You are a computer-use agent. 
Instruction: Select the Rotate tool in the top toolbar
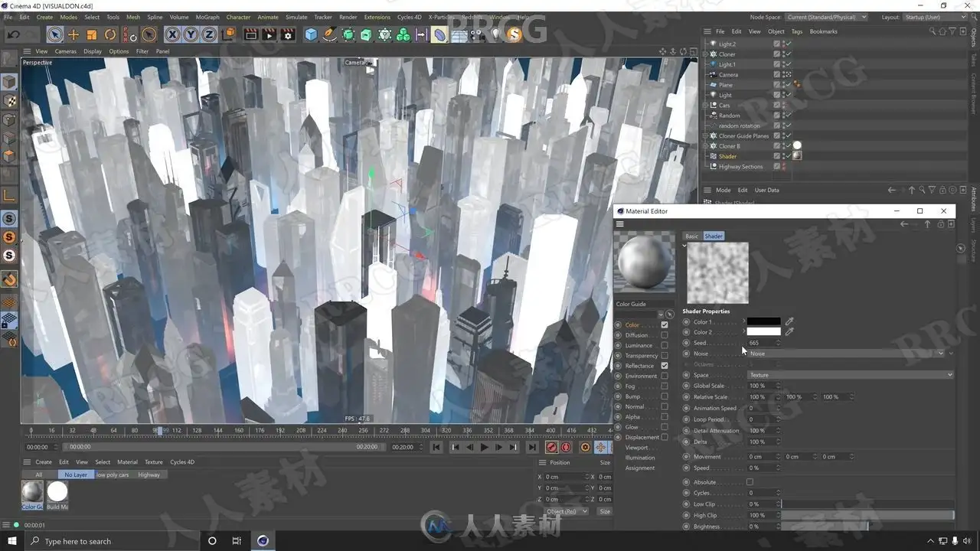110,34
